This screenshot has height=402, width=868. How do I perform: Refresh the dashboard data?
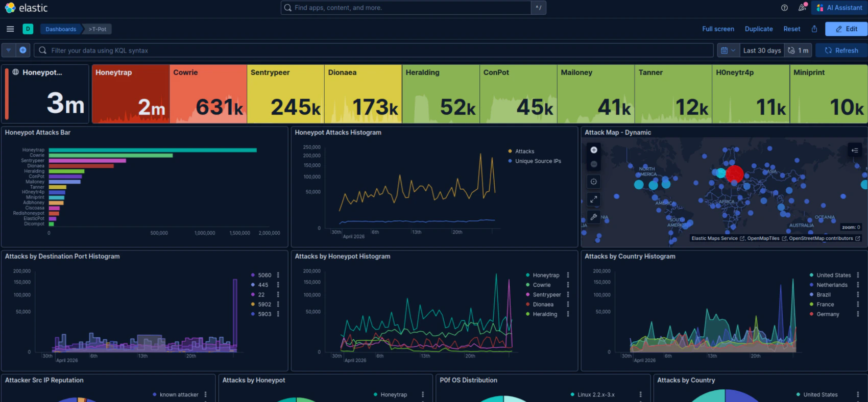tap(841, 51)
